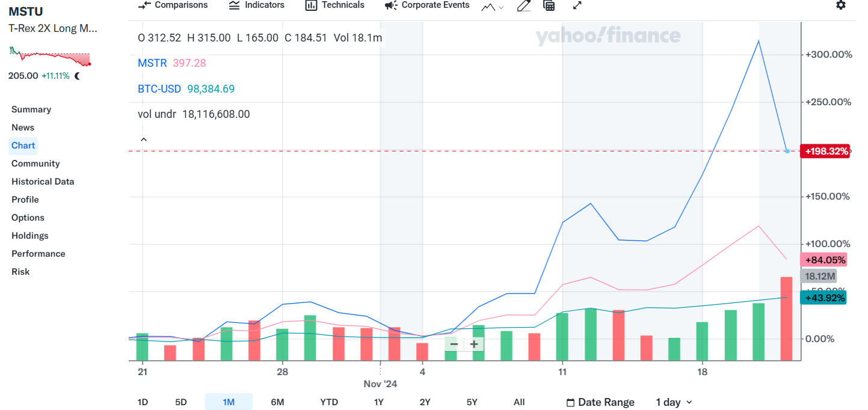
Task: Open Corporate Events options
Action: (427, 5)
